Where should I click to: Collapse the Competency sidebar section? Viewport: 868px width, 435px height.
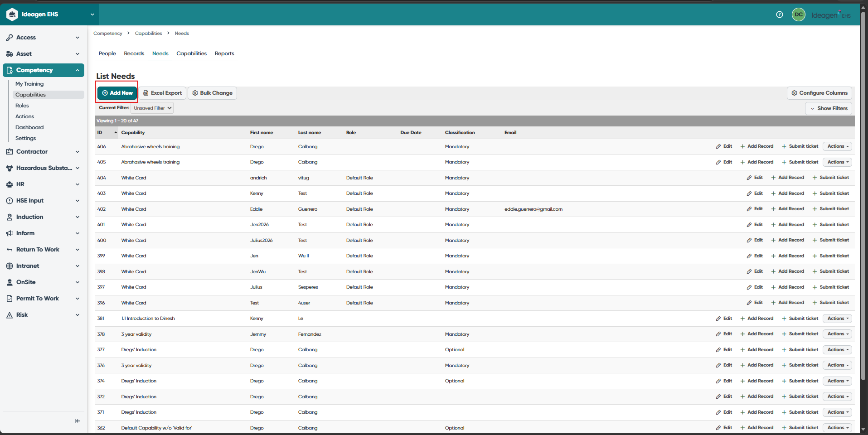click(78, 70)
